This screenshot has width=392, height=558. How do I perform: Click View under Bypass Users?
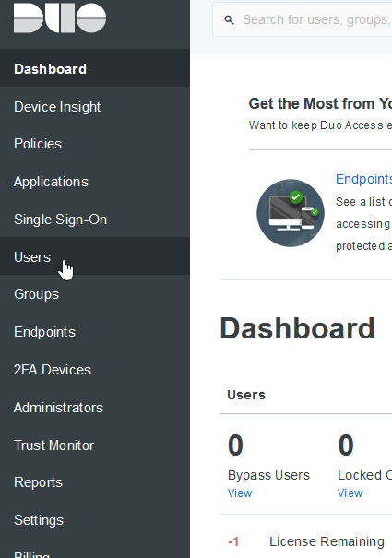tap(240, 493)
